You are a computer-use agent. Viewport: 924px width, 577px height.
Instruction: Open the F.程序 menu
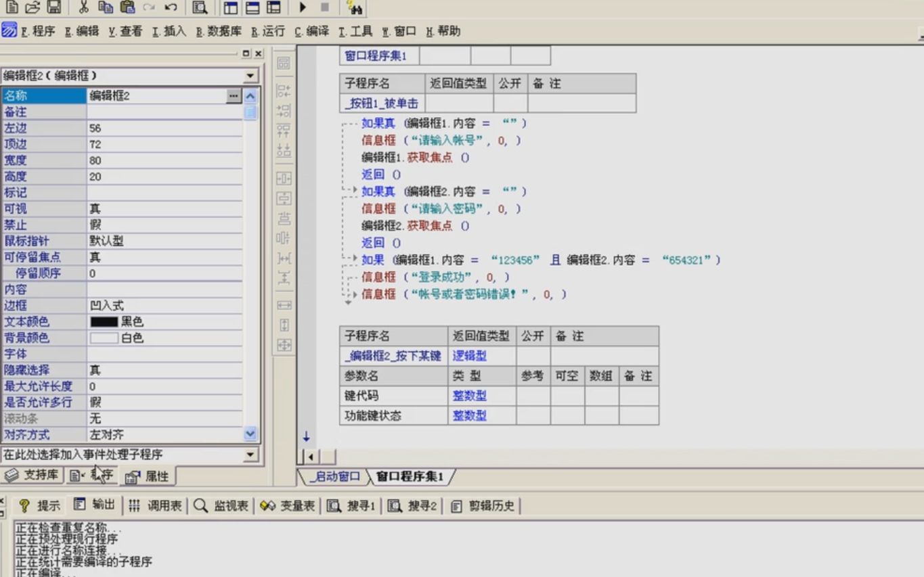pyautogui.click(x=38, y=31)
